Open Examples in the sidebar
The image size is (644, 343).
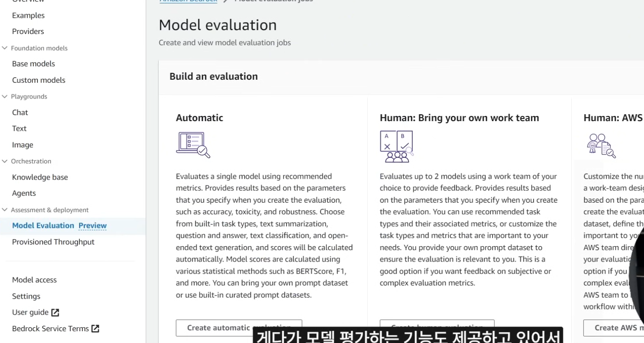pos(28,15)
